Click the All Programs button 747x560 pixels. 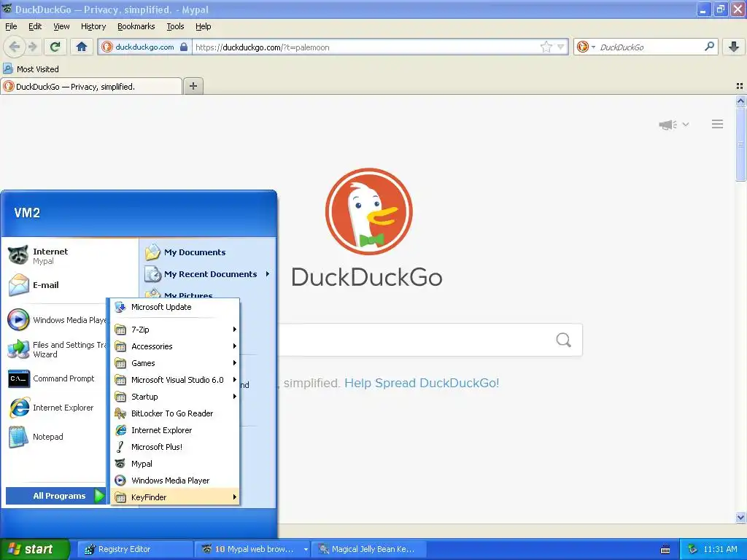[55, 496]
